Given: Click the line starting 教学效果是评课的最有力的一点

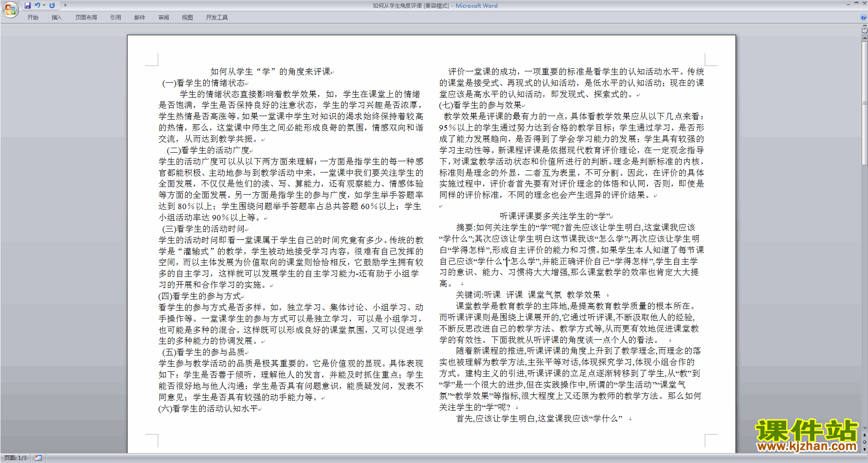Looking at the screenshot, I should [x=574, y=116].
